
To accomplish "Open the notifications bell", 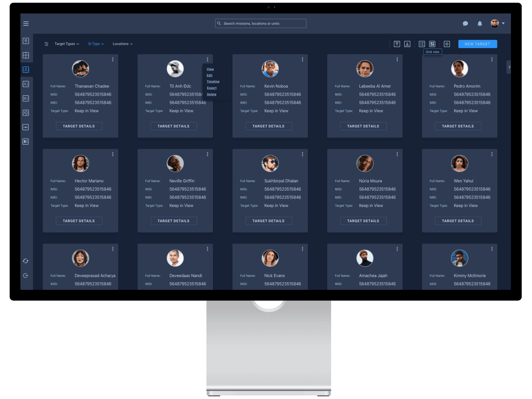I will click(480, 24).
